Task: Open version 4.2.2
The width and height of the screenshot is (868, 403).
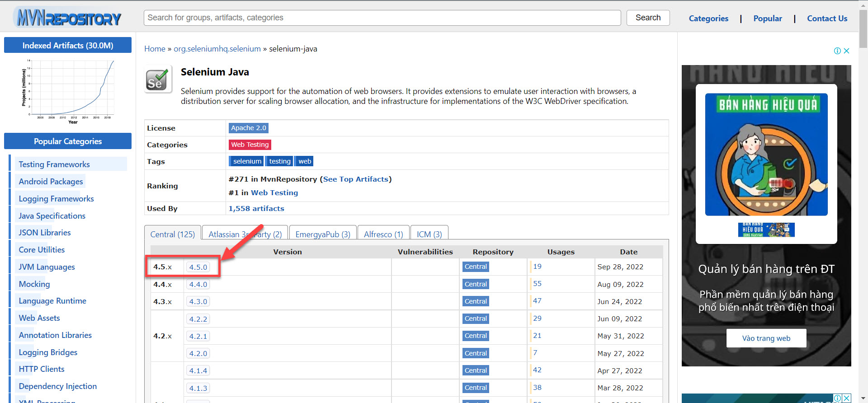Action: (198, 319)
